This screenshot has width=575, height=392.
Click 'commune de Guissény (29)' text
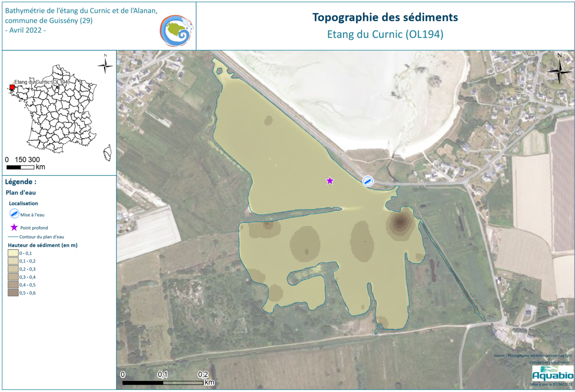(49, 21)
